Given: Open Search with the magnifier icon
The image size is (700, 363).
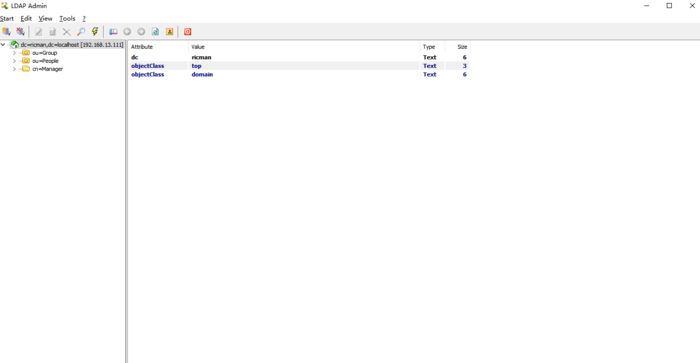Looking at the screenshot, I should click(x=81, y=32).
